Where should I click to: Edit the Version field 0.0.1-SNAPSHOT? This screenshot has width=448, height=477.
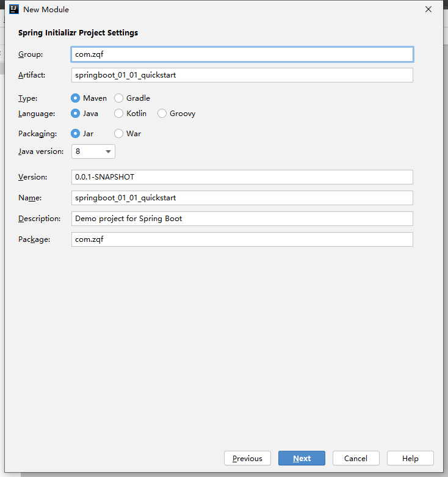pyautogui.click(x=242, y=177)
